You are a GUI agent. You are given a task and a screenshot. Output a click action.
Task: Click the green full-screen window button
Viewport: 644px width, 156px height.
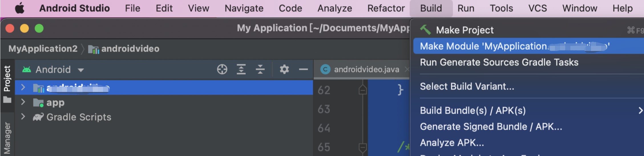[x=39, y=28]
